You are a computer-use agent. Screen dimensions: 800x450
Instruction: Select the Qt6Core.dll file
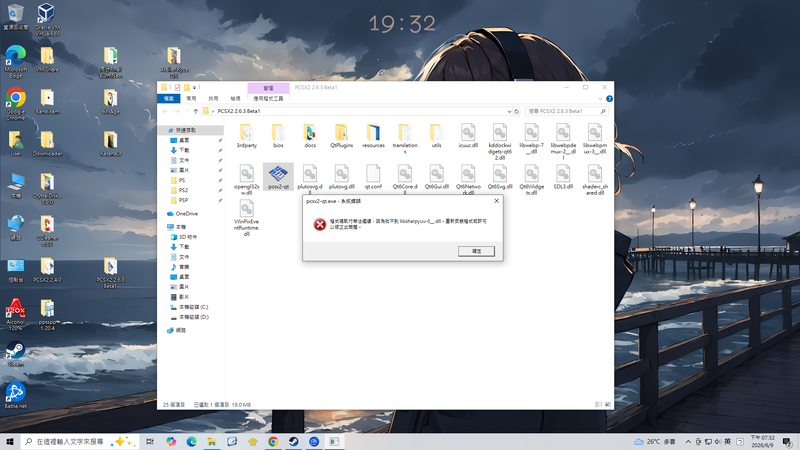pos(405,179)
